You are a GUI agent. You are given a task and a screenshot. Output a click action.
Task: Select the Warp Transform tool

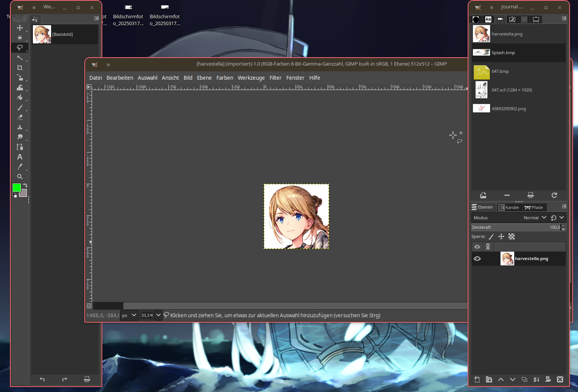pos(20,87)
